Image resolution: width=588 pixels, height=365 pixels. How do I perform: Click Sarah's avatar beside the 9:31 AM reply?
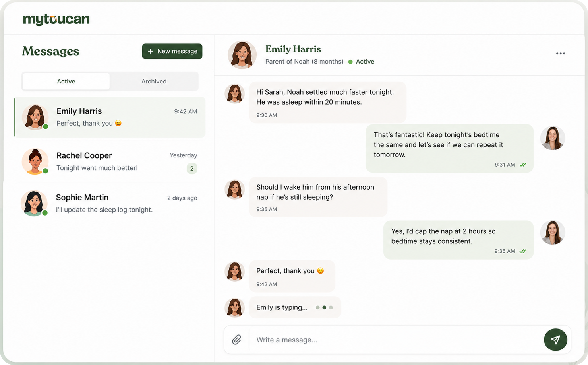pyautogui.click(x=552, y=138)
